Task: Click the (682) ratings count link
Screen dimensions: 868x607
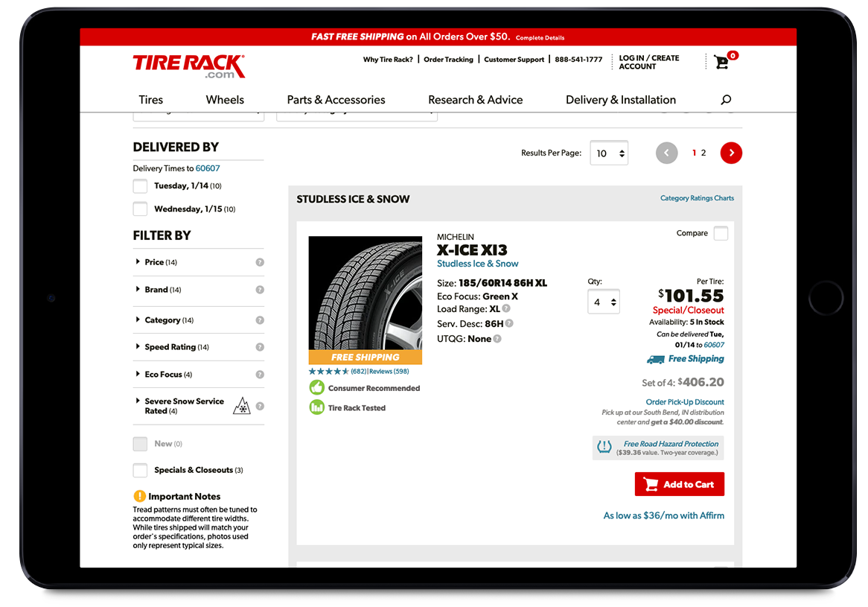Action: (359, 372)
